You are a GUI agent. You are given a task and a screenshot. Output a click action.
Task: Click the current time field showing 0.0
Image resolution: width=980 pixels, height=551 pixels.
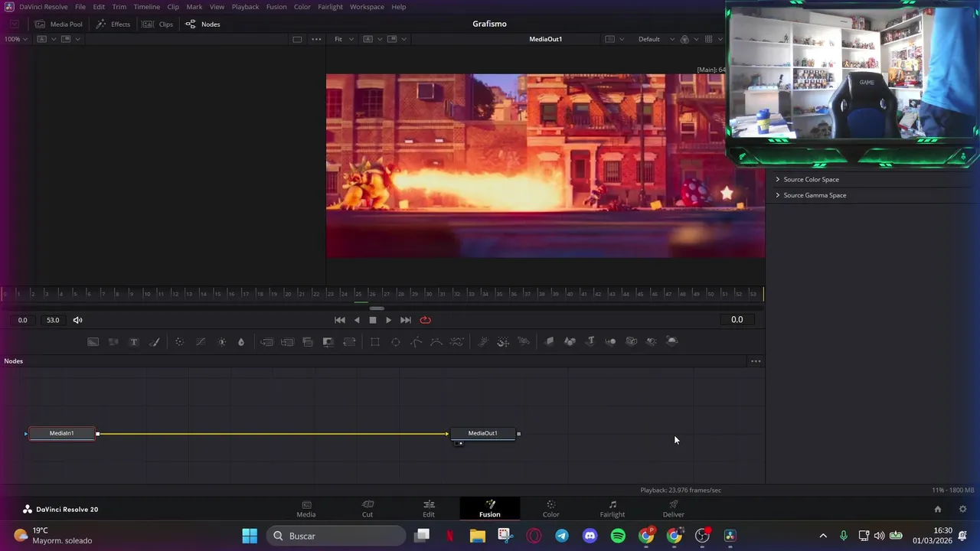737,320
